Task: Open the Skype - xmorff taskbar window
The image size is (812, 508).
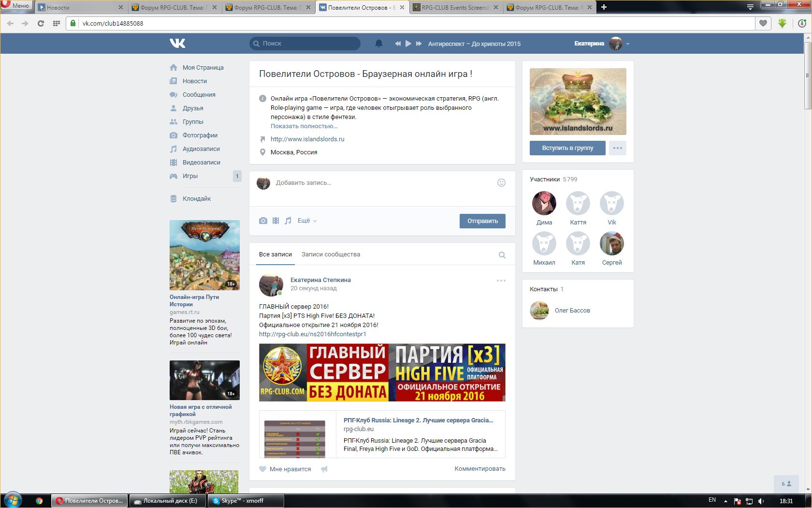Action: (246, 501)
